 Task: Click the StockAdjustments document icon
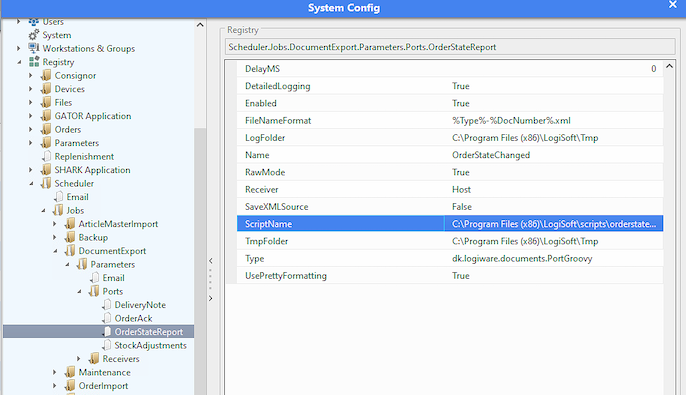(106, 345)
